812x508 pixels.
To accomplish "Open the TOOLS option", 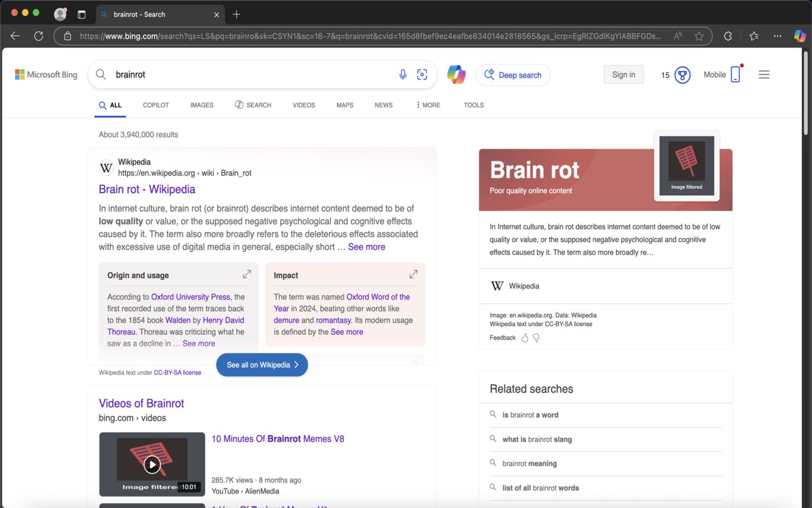I will [x=474, y=105].
